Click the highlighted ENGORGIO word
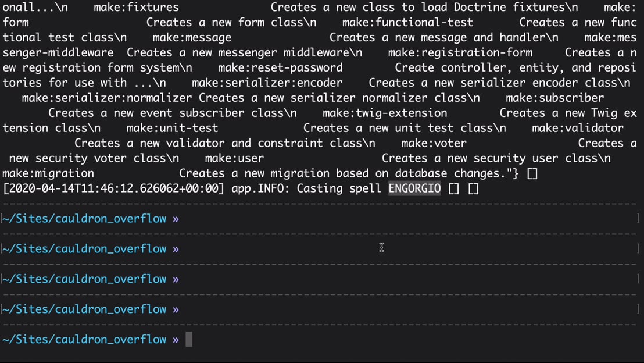 pyautogui.click(x=414, y=188)
